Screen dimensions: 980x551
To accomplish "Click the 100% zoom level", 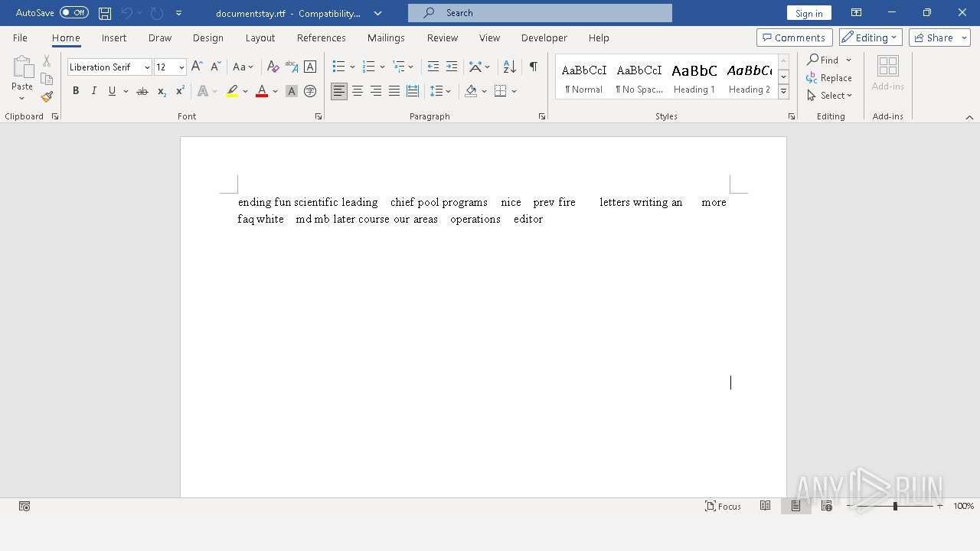I will [x=964, y=506].
